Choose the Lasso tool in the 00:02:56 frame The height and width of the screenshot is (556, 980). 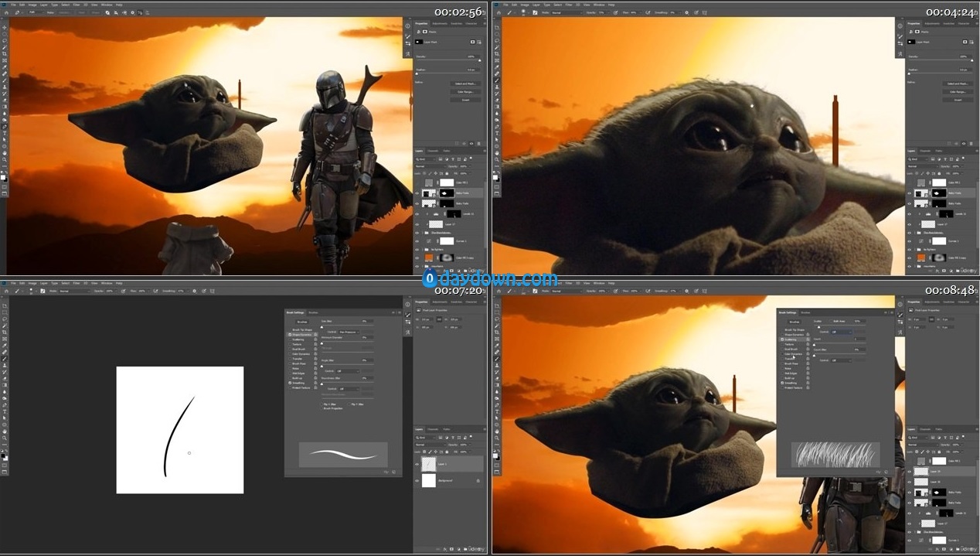tap(5, 40)
